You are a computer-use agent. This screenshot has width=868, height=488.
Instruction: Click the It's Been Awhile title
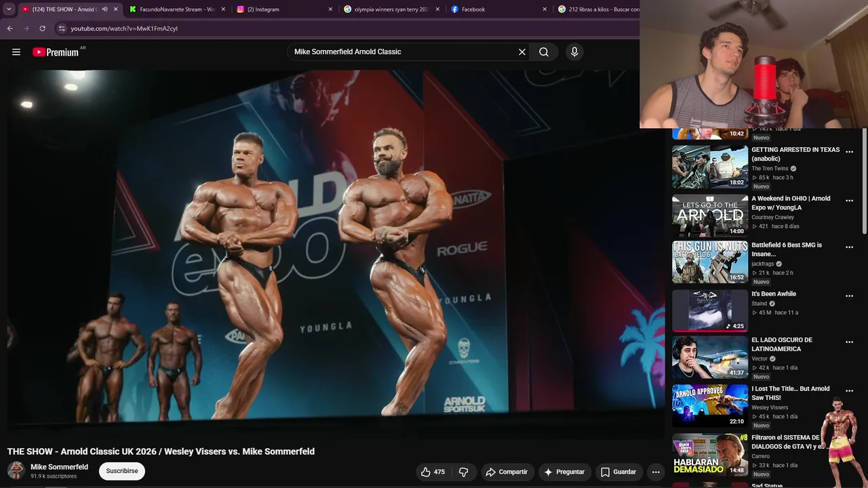(x=774, y=294)
